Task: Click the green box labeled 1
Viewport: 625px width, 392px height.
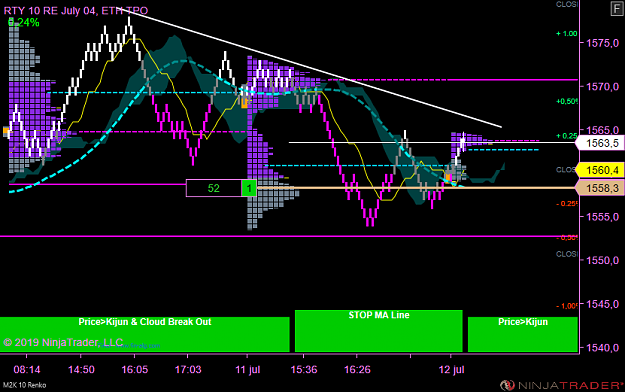Action: click(249, 188)
